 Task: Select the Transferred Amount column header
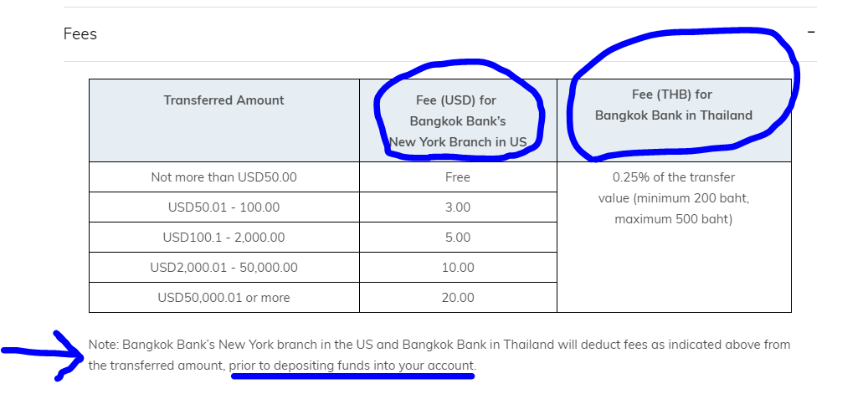click(223, 100)
